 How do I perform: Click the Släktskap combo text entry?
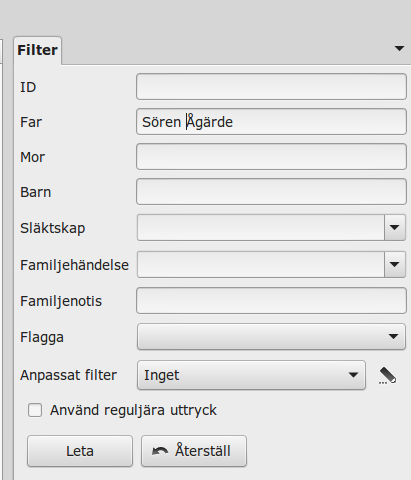(261, 228)
